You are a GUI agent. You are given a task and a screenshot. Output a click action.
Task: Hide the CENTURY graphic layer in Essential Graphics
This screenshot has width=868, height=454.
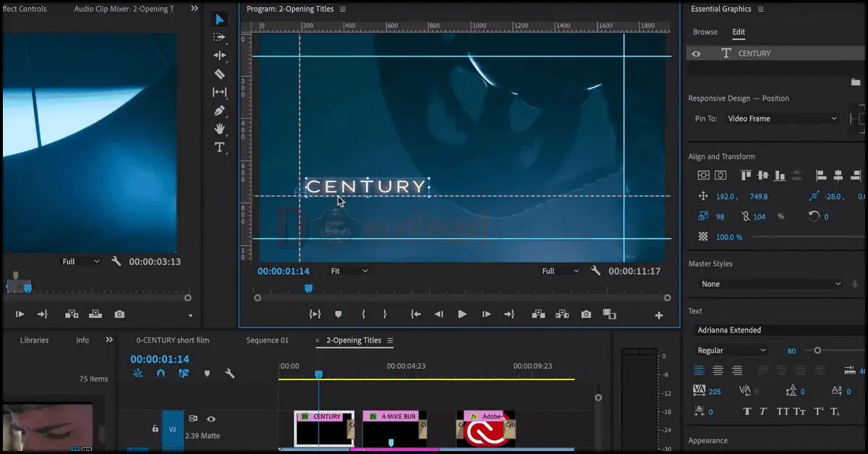point(696,53)
